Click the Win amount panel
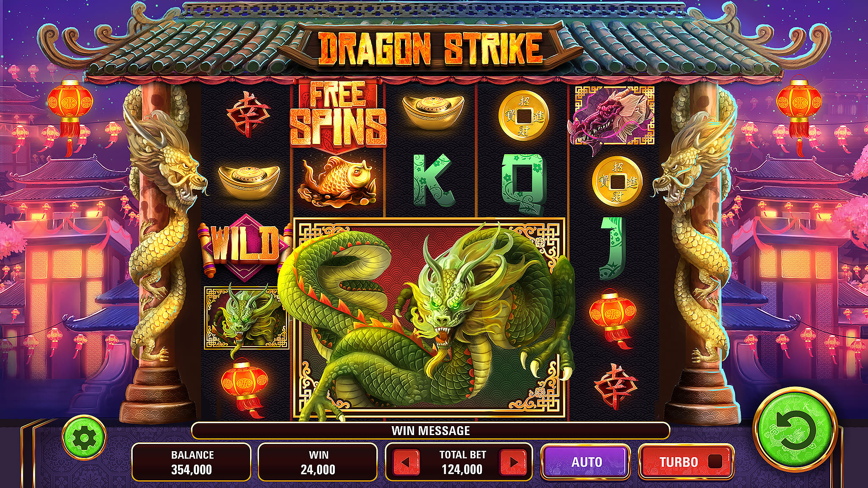The width and height of the screenshot is (868, 488). (x=318, y=462)
